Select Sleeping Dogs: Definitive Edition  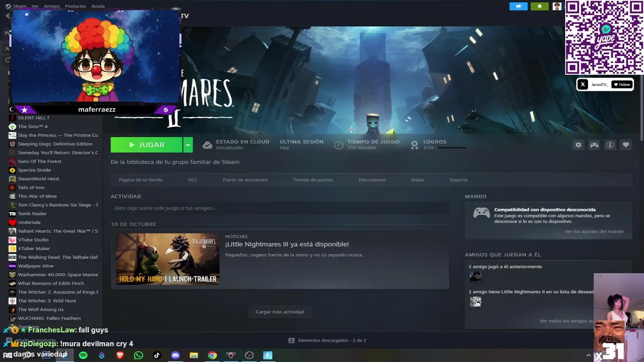point(55,144)
